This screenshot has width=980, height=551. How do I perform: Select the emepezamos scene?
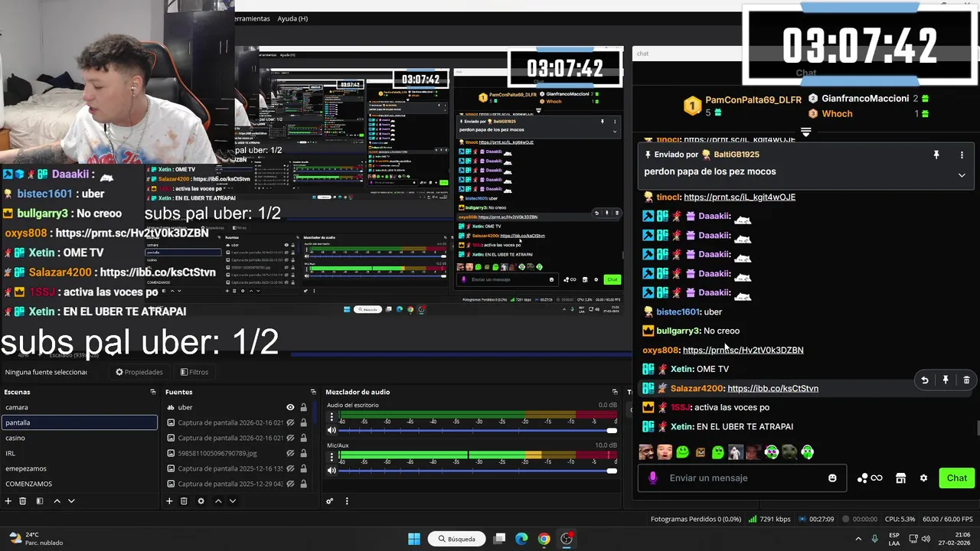point(79,468)
